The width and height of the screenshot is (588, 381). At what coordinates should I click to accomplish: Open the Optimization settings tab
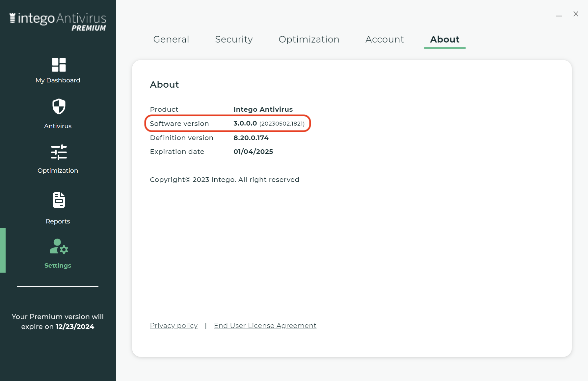click(309, 39)
